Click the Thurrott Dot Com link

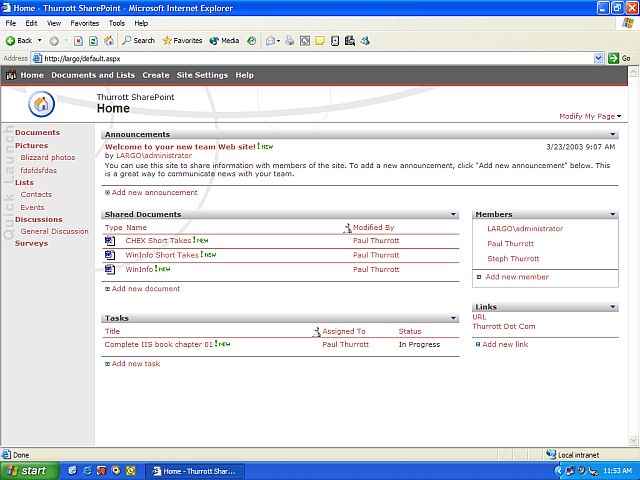coord(504,326)
